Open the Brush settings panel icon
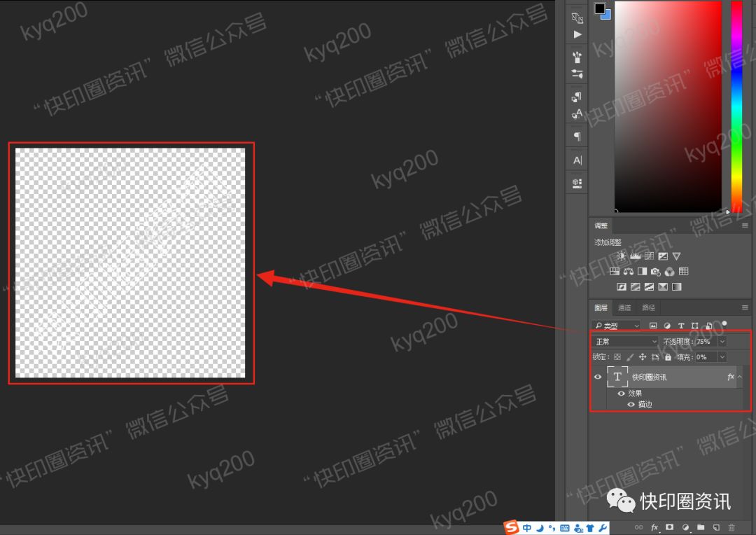Image resolution: width=756 pixels, height=535 pixels. [577, 74]
